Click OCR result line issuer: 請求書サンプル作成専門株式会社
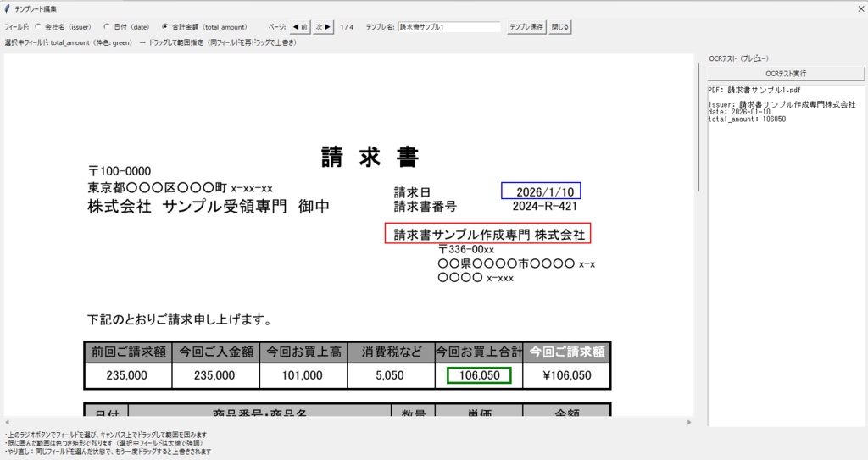The width and height of the screenshot is (868, 460). pos(782,104)
